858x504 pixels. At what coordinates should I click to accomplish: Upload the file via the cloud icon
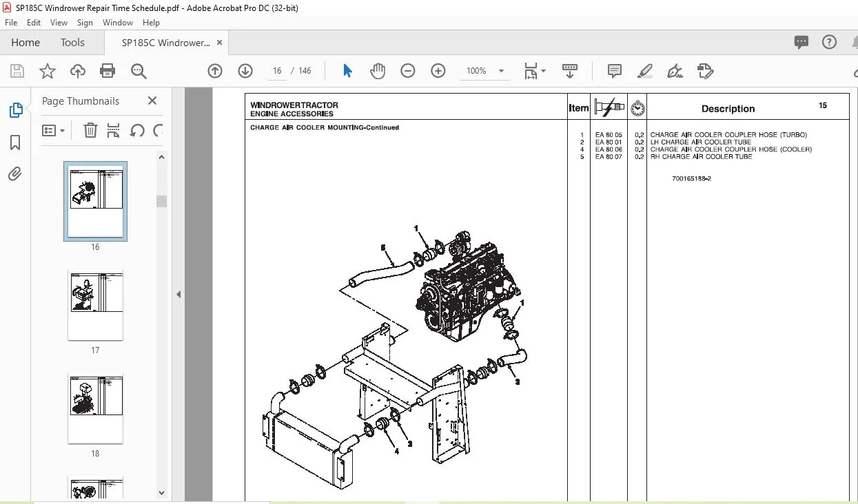(x=77, y=71)
